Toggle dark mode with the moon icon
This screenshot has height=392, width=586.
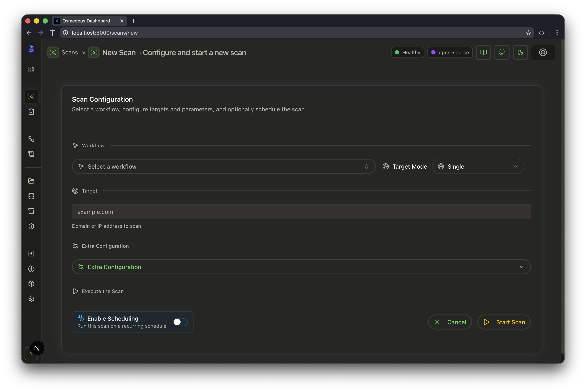click(520, 52)
